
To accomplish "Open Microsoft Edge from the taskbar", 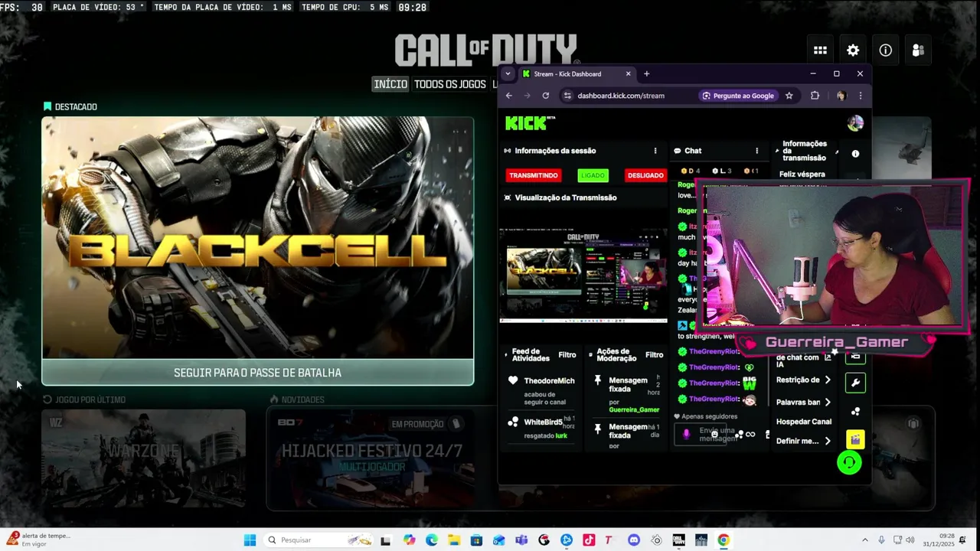I will coord(432,540).
